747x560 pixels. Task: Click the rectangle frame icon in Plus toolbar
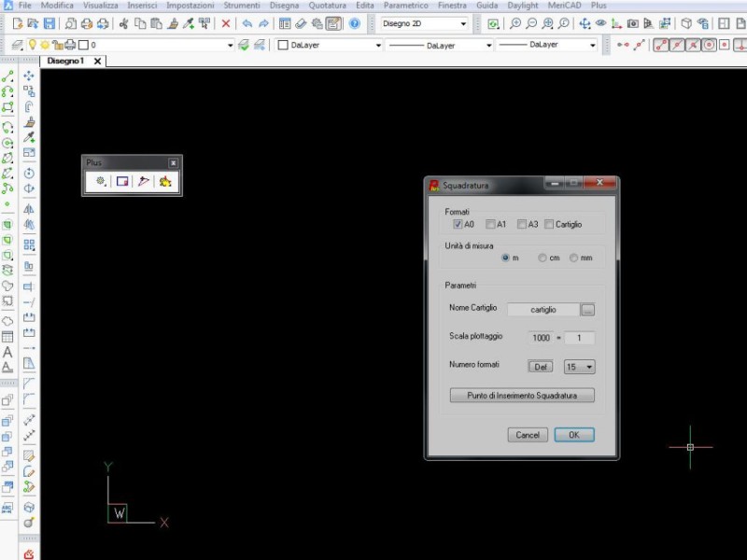pyautogui.click(x=122, y=182)
